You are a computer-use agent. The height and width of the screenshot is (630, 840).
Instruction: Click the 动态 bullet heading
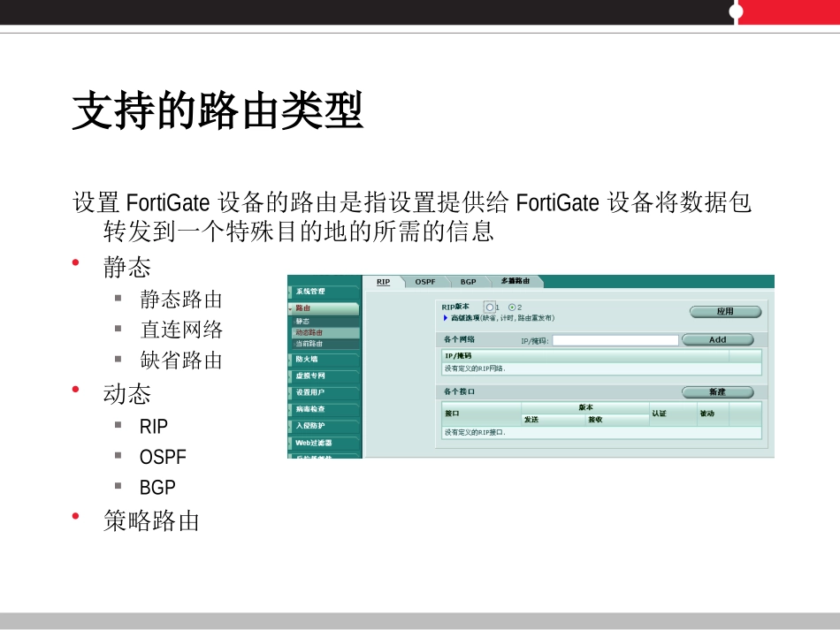(127, 394)
